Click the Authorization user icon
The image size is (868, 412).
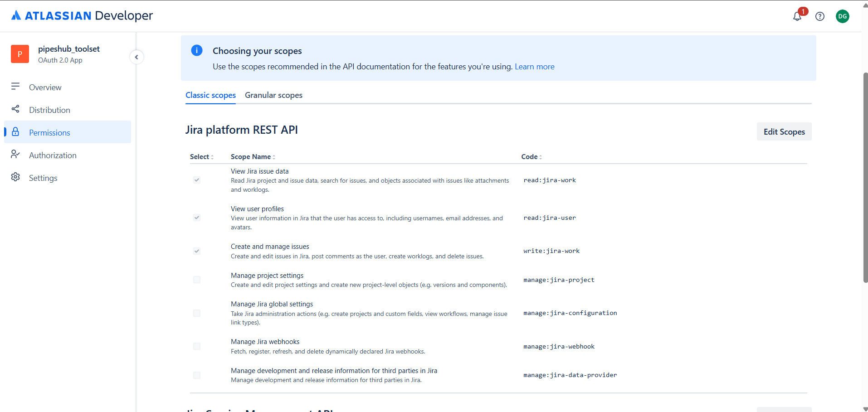15,155
